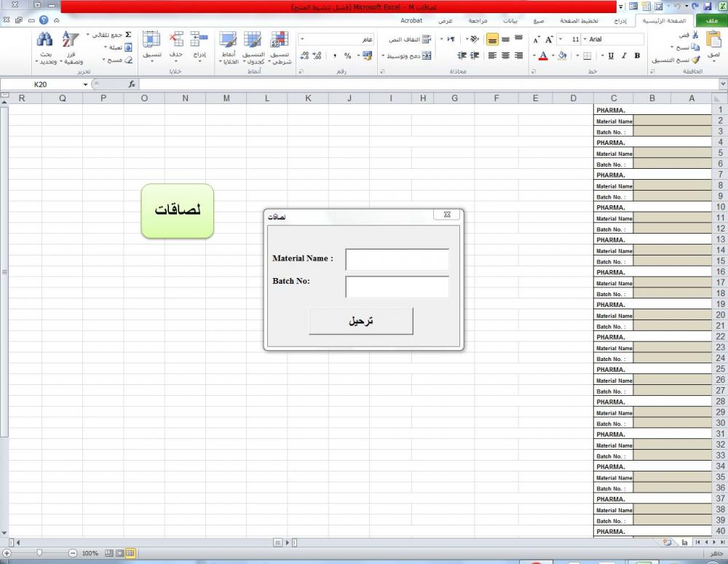The height and width of the screenshot is (564, 728).
Task: Click the Batch No text field
Action: point(397,287)
